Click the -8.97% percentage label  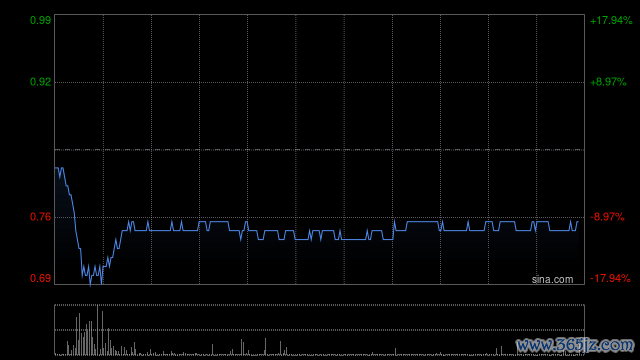pyautogui.click(x=607, y=216)
